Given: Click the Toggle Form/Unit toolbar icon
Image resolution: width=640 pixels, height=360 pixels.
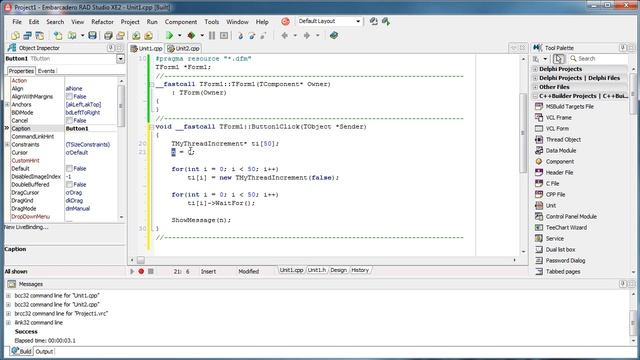Looking at the screenshot, I should pyautogui.click(x=40, y=36).
